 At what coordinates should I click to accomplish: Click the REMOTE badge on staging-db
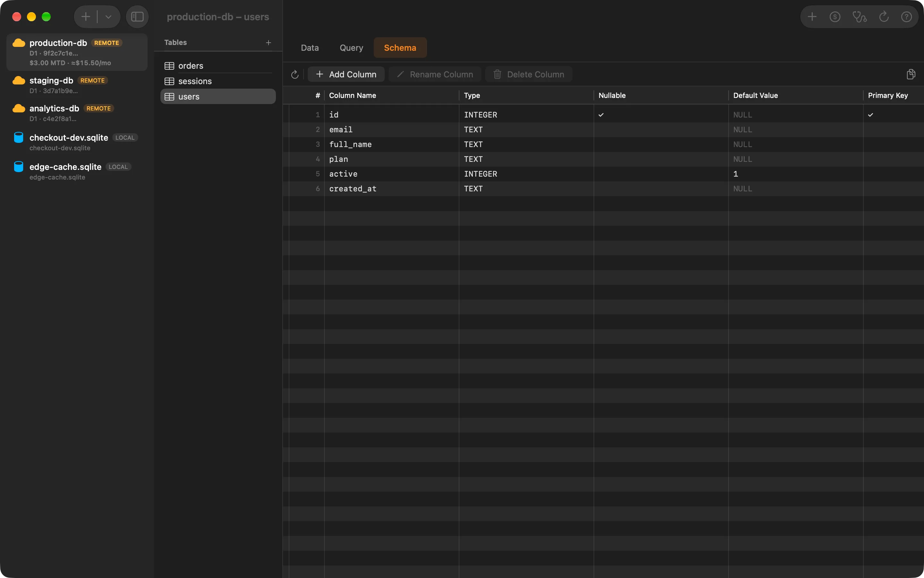92,80
